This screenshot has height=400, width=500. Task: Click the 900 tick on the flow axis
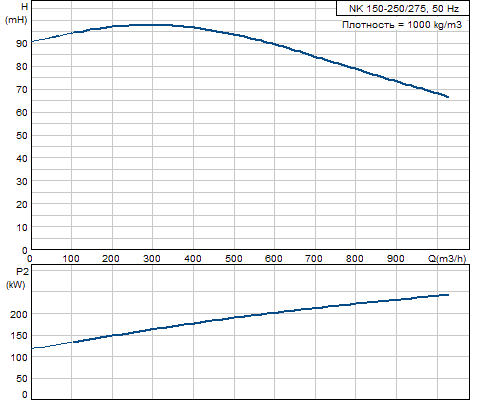(395, 259)
